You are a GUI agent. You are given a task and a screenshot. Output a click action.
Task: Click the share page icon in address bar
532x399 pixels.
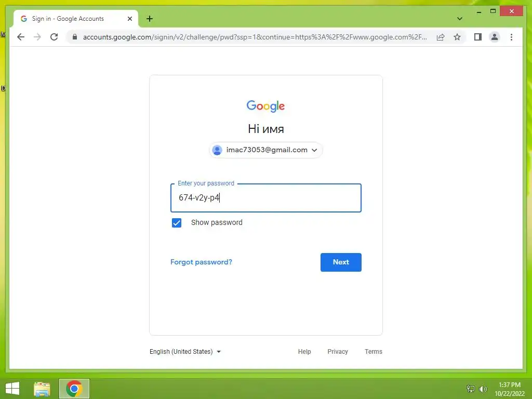(441, 37)
